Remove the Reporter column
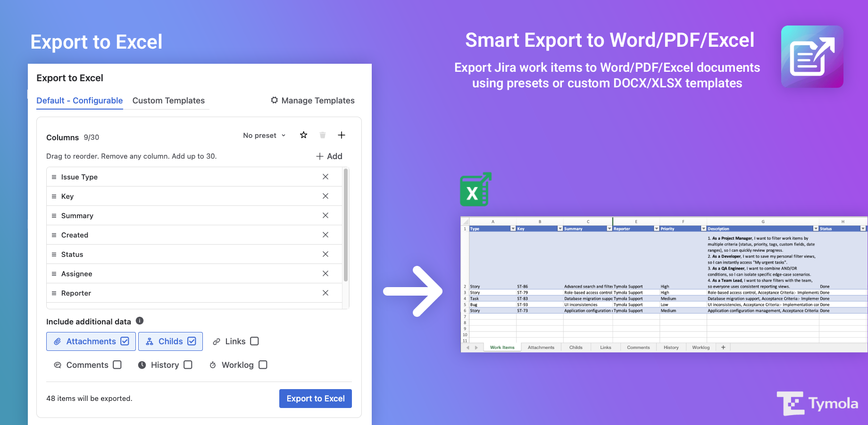This screenshot has height=425, width=868. (325, 293)
